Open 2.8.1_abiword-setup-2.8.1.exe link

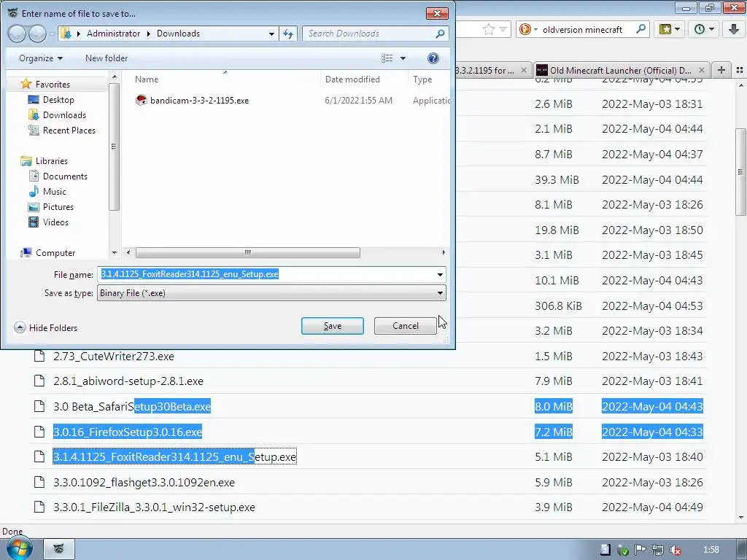coord(128,381)
